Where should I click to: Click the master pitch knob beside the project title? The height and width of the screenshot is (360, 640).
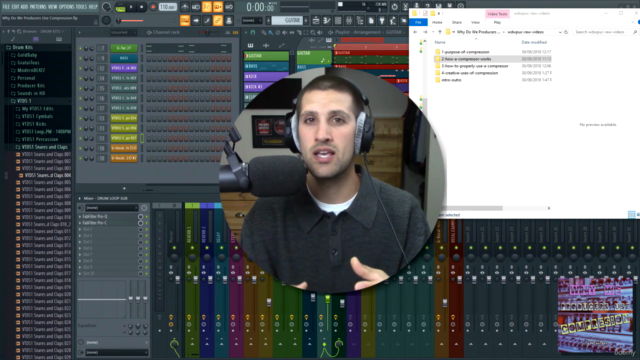[x=106, y=20]
